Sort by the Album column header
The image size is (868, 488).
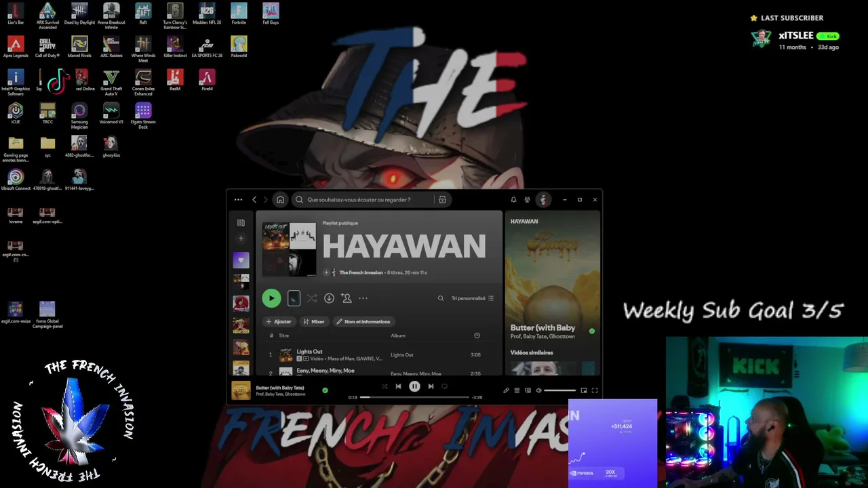[398, 335]
